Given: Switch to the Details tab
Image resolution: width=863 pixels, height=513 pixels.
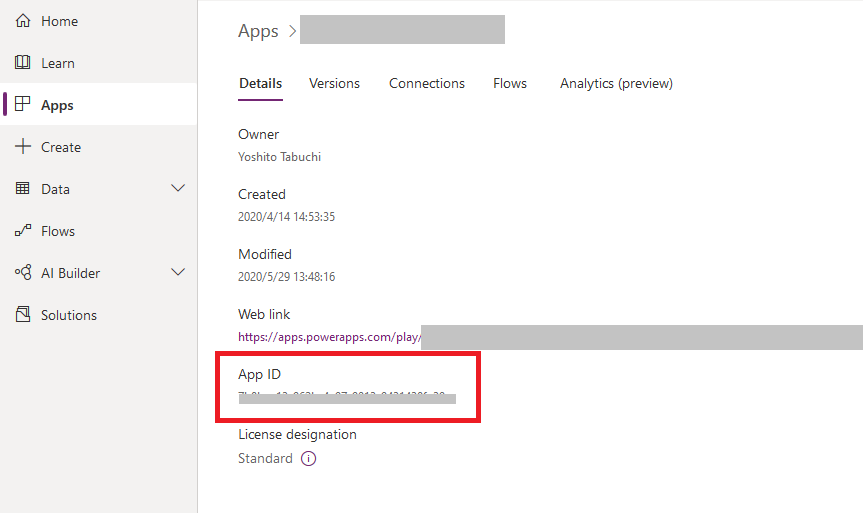Looking at the screenshot, I should (260, 84).
